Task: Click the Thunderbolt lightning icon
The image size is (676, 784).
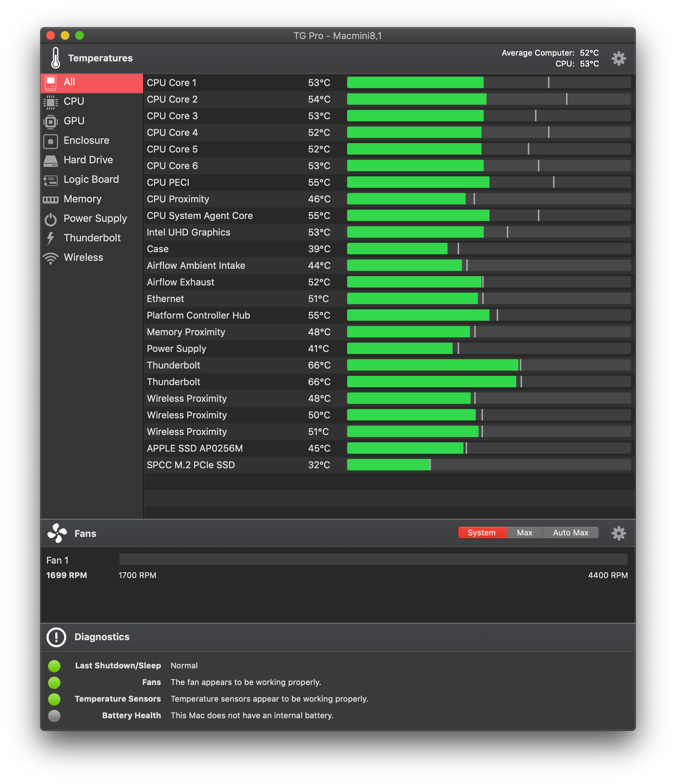Action: (51, 238)
